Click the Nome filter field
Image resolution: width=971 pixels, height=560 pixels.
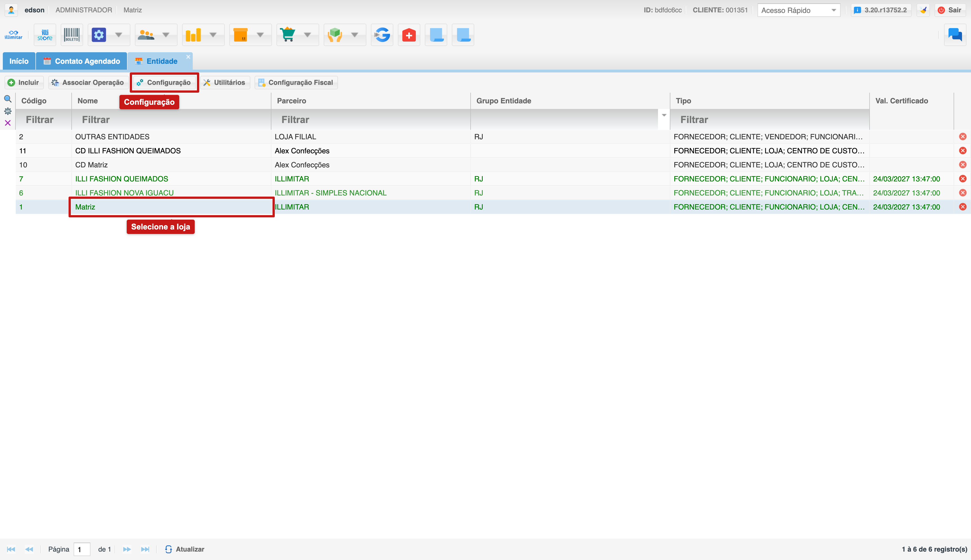tap(171, 120)
